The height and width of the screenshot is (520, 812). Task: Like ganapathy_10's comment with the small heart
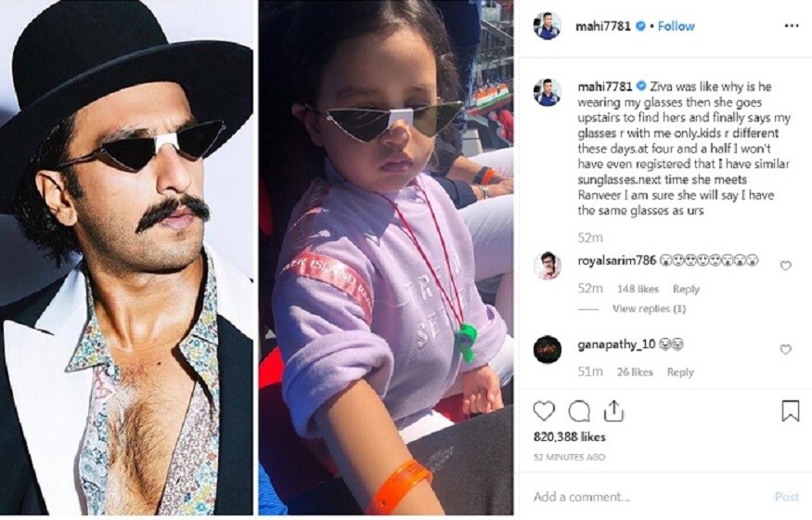coord(786,349)
